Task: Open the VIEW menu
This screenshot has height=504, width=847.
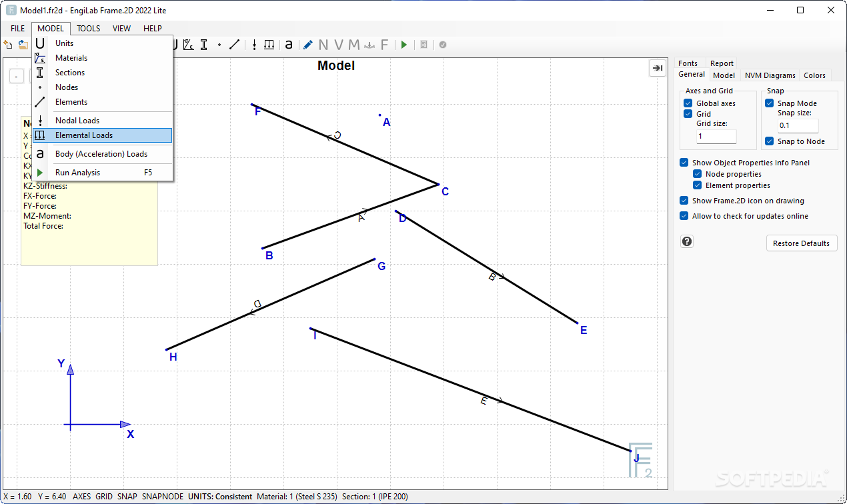Action: 121,29
